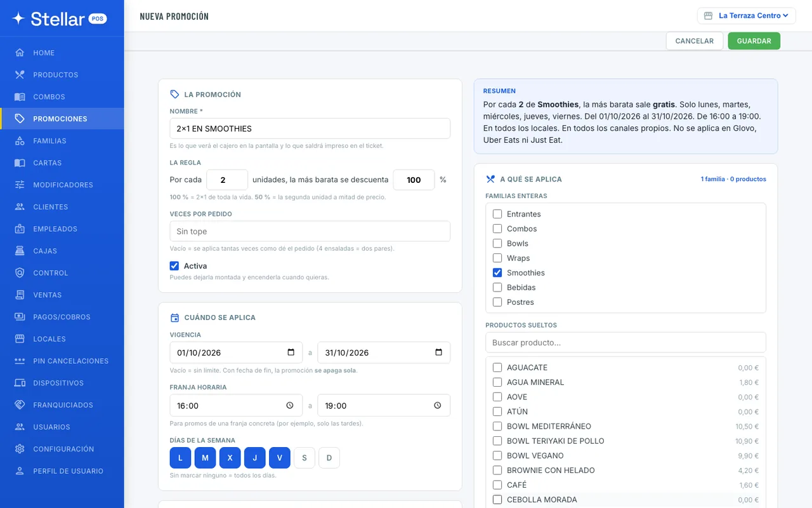Click the Pagos/Cobros money icon
The width and height of the screenshot is (812, 508).
tap(20, 317)
